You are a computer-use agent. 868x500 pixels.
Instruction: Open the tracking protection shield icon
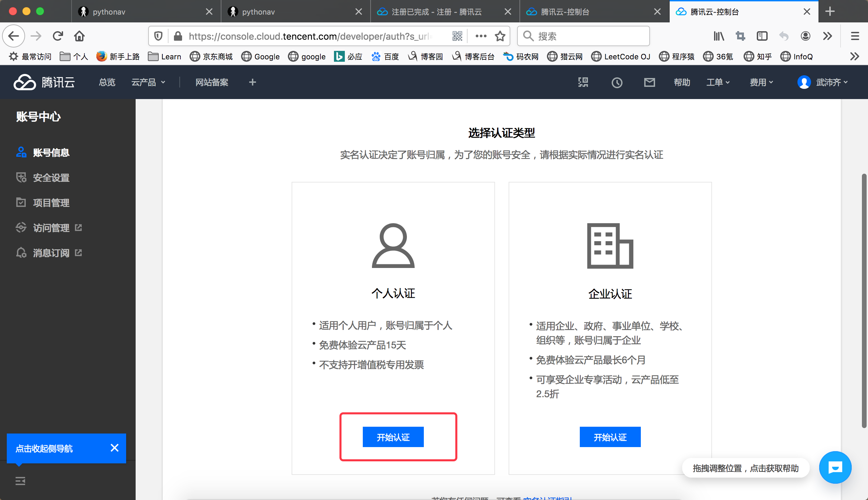[158, 36]
